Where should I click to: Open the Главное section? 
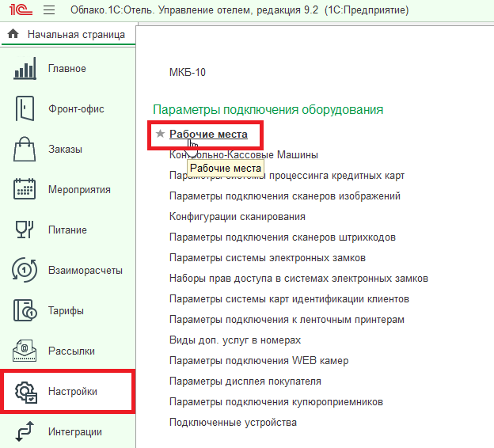(x=67, y=68)
